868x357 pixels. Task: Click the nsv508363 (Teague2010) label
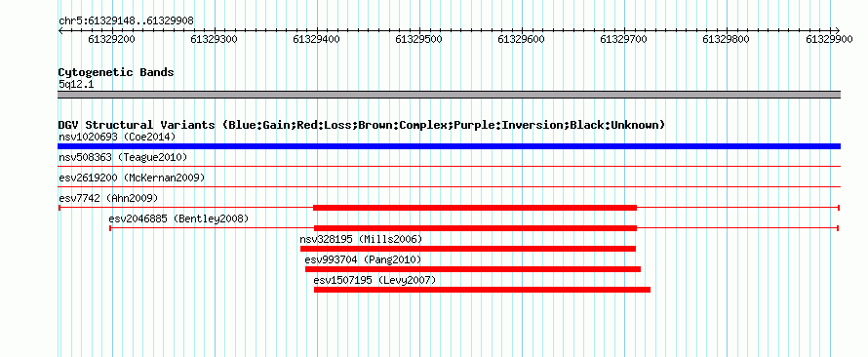pos(123,158)
